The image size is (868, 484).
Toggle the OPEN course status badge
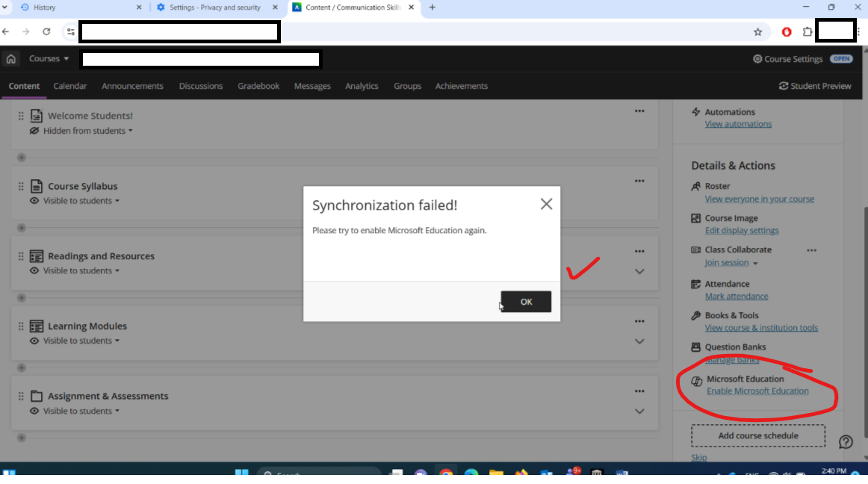[x=841, y=59]
